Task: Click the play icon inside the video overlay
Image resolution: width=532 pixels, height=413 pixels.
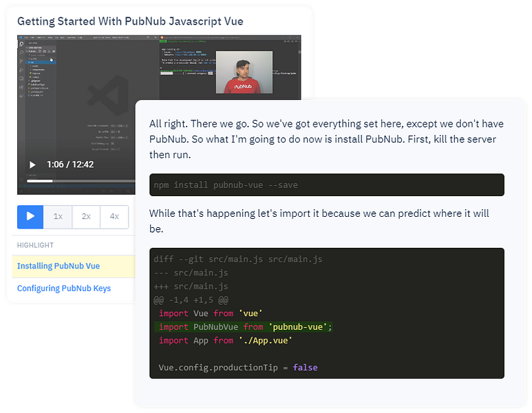Action: [32, 165]
